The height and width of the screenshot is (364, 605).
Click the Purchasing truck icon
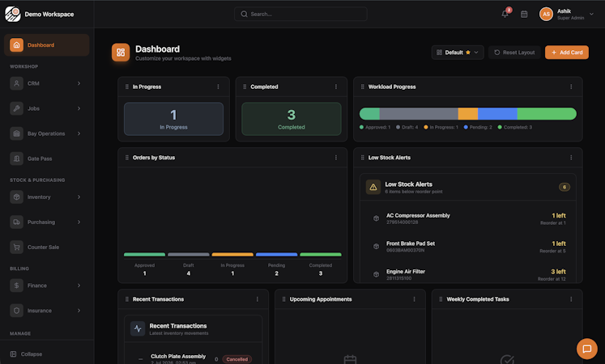pos(16,222)
